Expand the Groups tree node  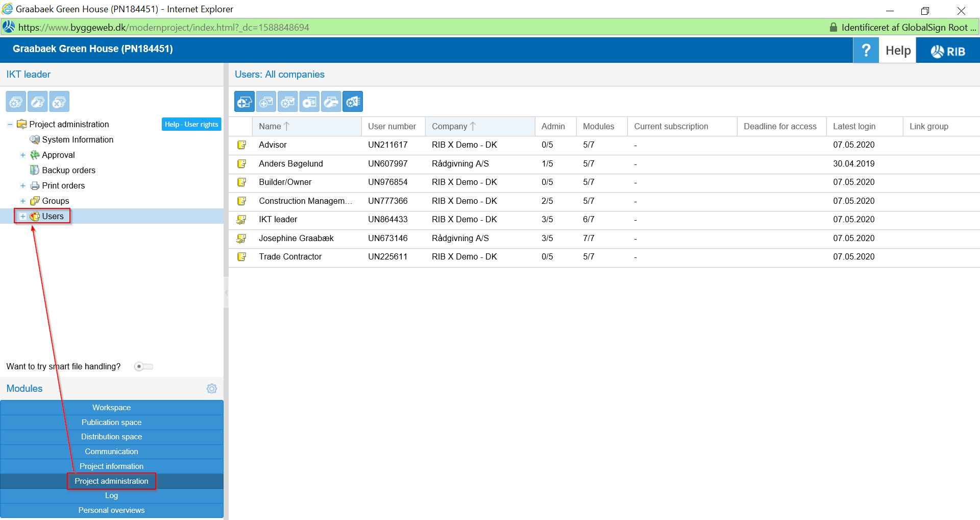point(22,201)
